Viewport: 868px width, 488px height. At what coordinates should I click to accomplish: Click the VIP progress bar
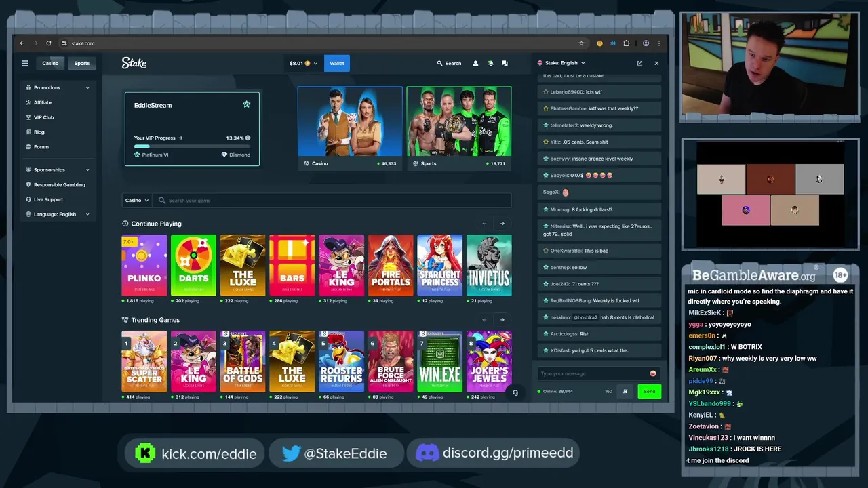point(192,146)
